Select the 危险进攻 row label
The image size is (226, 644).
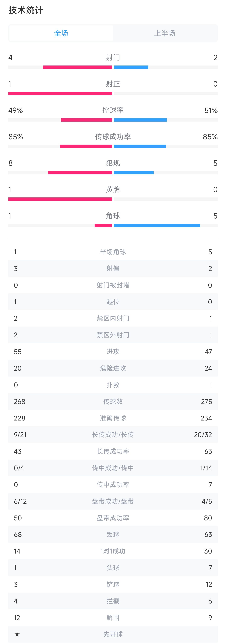pyautogui.click(x=113, y=368)
